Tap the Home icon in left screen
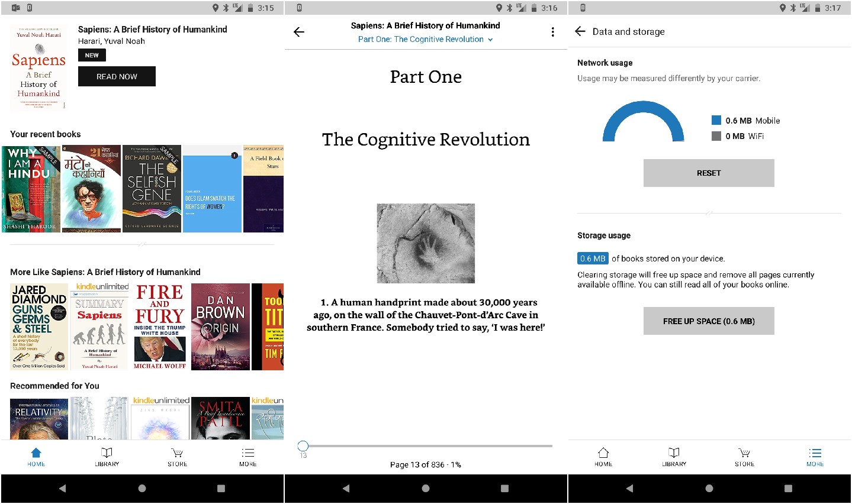This screenshot has height=504, width=852. click(36, 453)
